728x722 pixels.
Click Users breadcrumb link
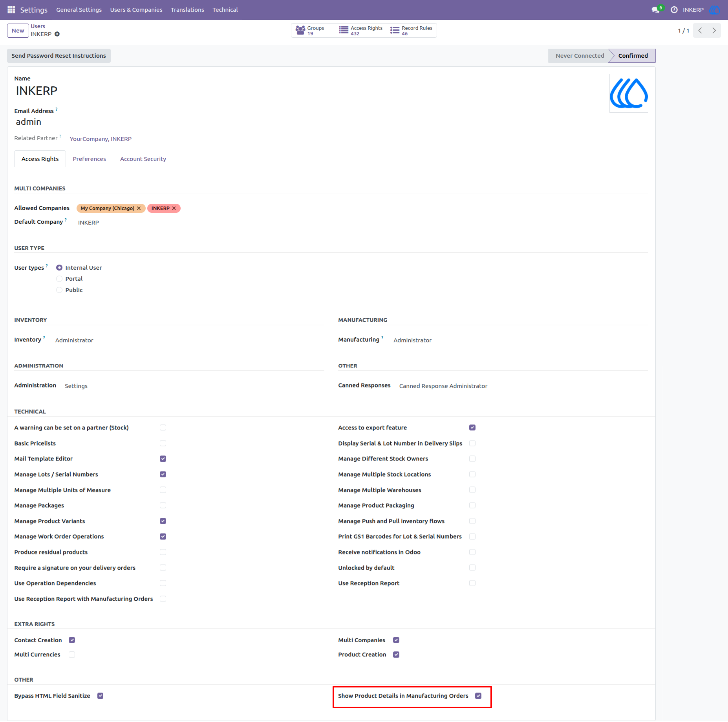pos(38,26)
